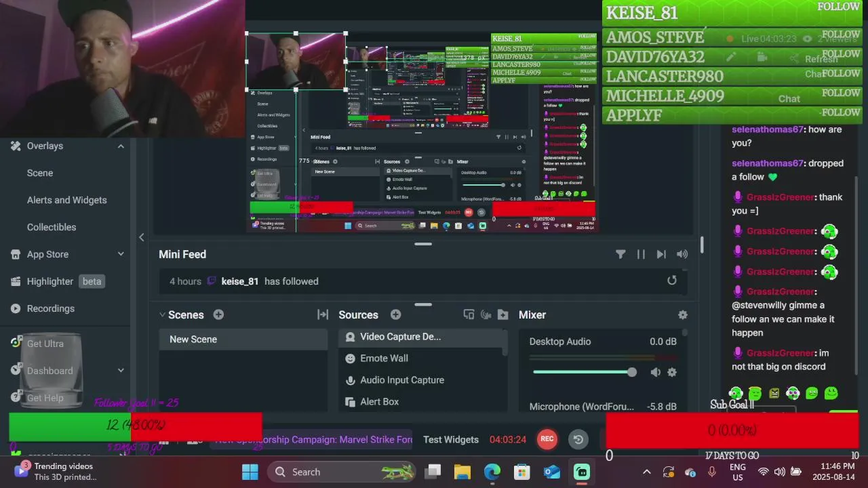
Task: Click the Get Ultra sidebar icon
Action: tap(16, 343)
